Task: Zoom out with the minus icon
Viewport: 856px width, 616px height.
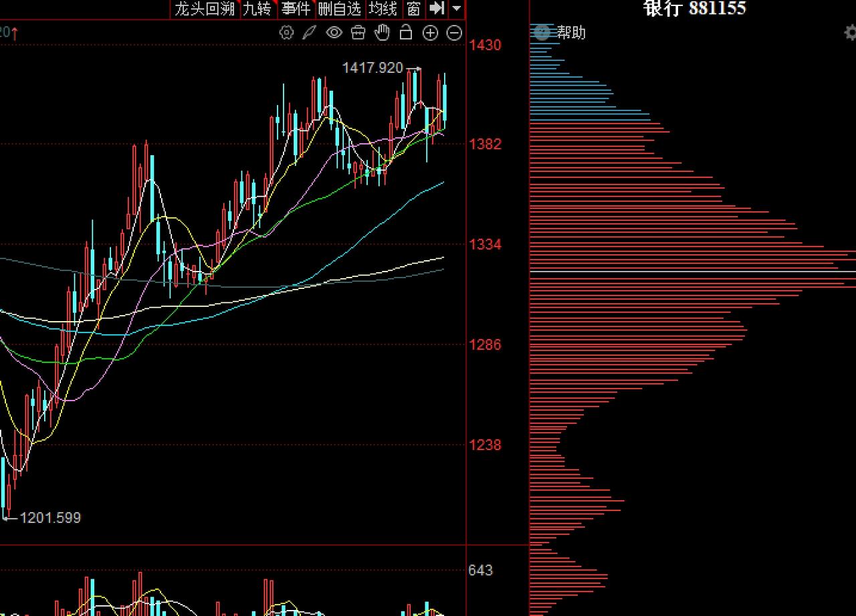Action: [x=454, y=33]
